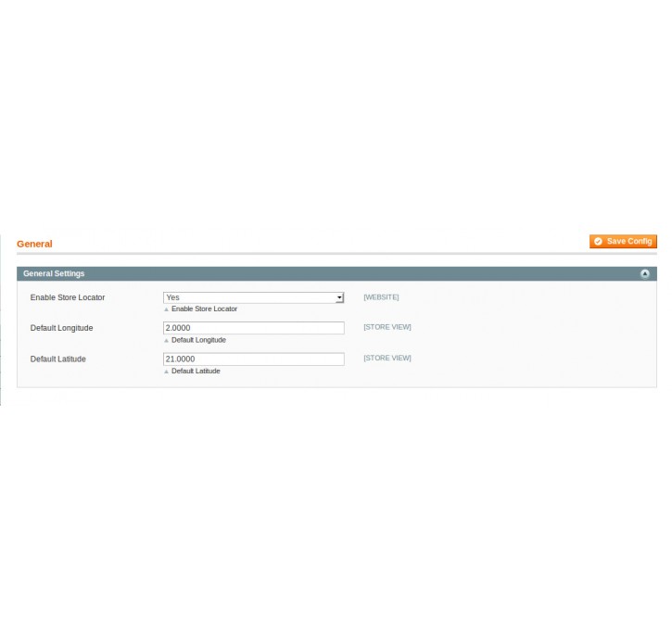Viewport: 672px width, 630px height.
Task: Focus the Default Longitude input field
Action: [253, 328]
